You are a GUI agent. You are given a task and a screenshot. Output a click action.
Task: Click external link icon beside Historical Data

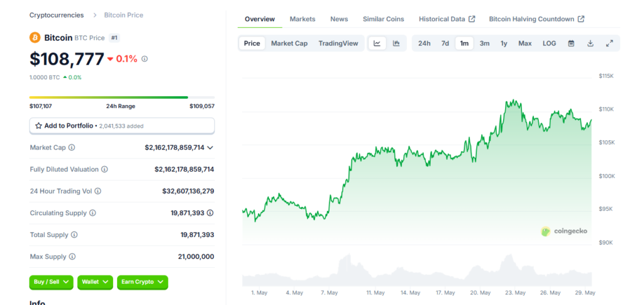click(x=472, y=19)
